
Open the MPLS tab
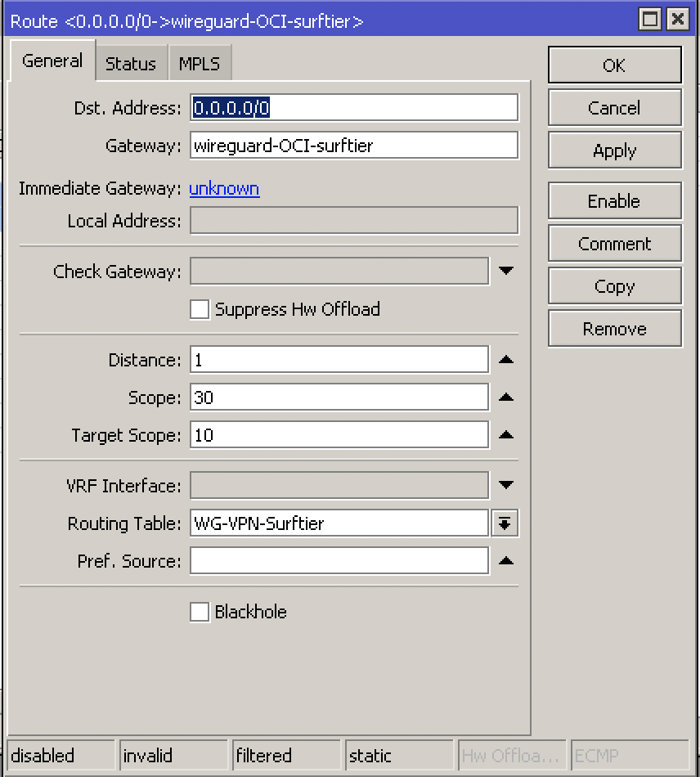tap(199, 62)
